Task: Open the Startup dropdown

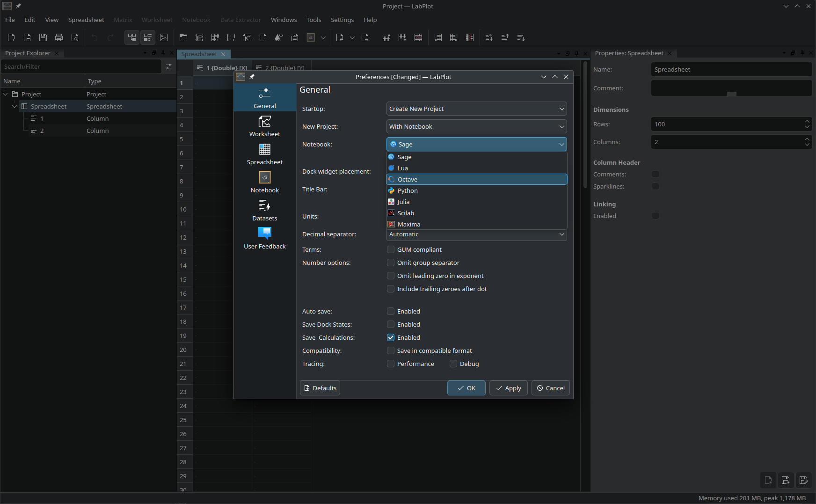Action: click(476, 109)
